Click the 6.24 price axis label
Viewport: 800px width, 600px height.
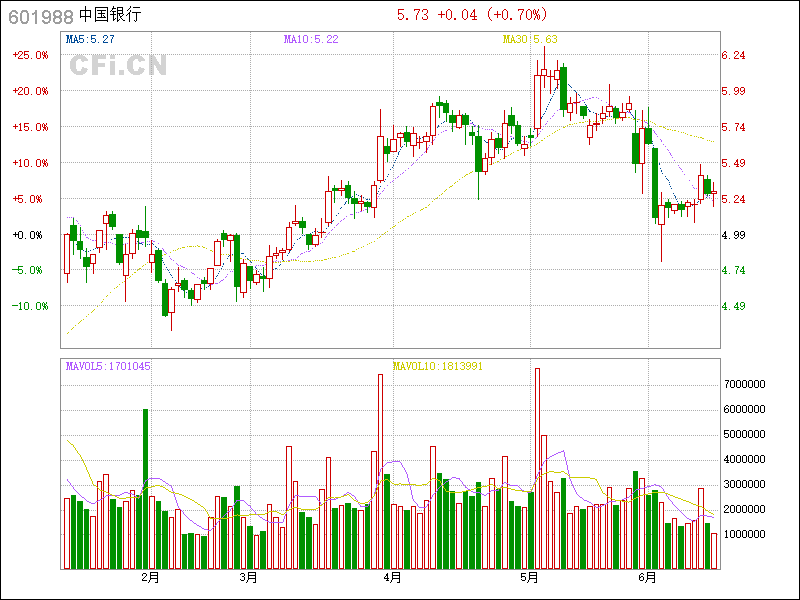pos(733,55)
